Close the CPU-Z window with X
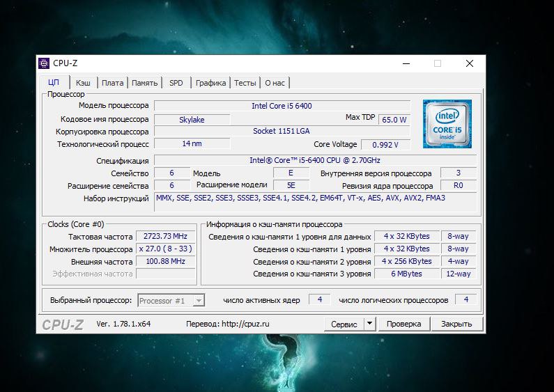This screenshot has height=392, width=554. [470, 63]
